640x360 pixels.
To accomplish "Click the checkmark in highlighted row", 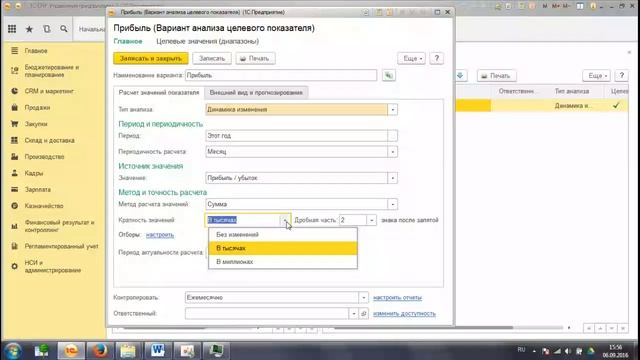I will tap(616, 105).
